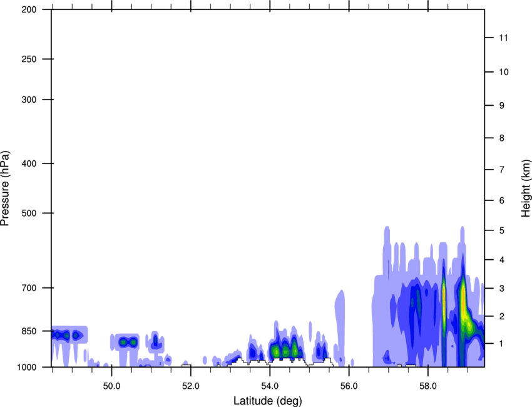532x407 pixels.
Task: Click the 10 km height label
Action: 504,72
